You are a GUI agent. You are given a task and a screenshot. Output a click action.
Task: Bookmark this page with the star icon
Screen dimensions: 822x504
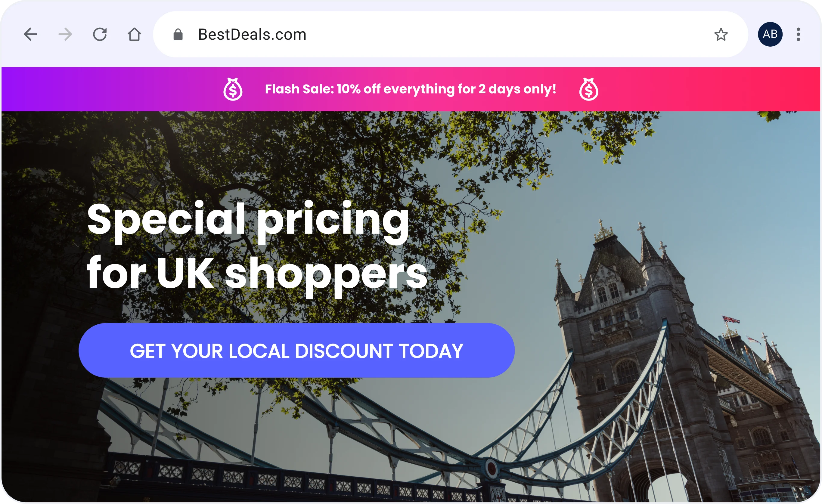721,34
